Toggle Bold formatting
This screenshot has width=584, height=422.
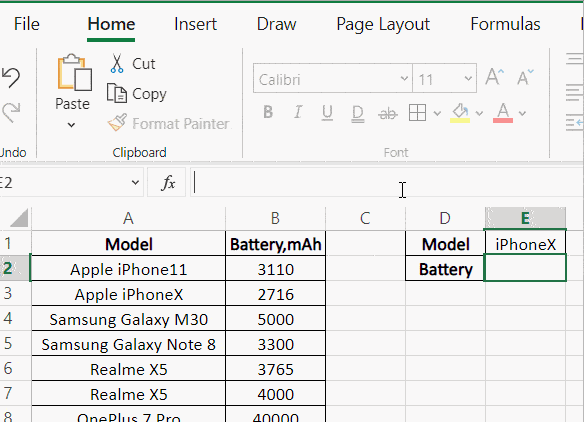point(268,112)
